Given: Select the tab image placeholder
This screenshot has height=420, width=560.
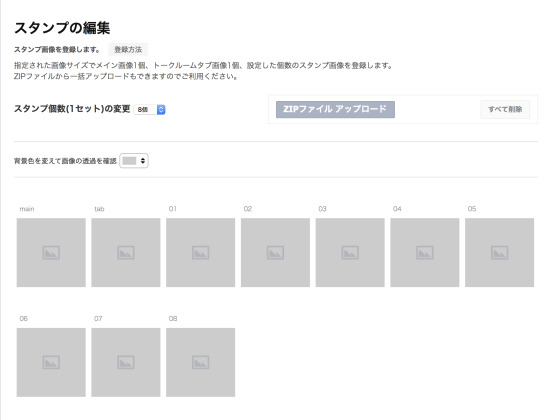Looking at the screenshot, I should point(126,252).
